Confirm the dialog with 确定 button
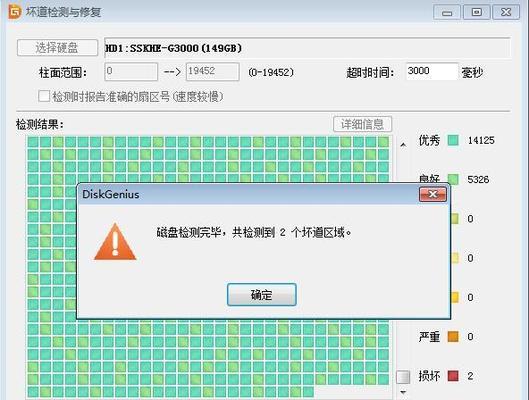The image size is (529, 400). point(262,295)
